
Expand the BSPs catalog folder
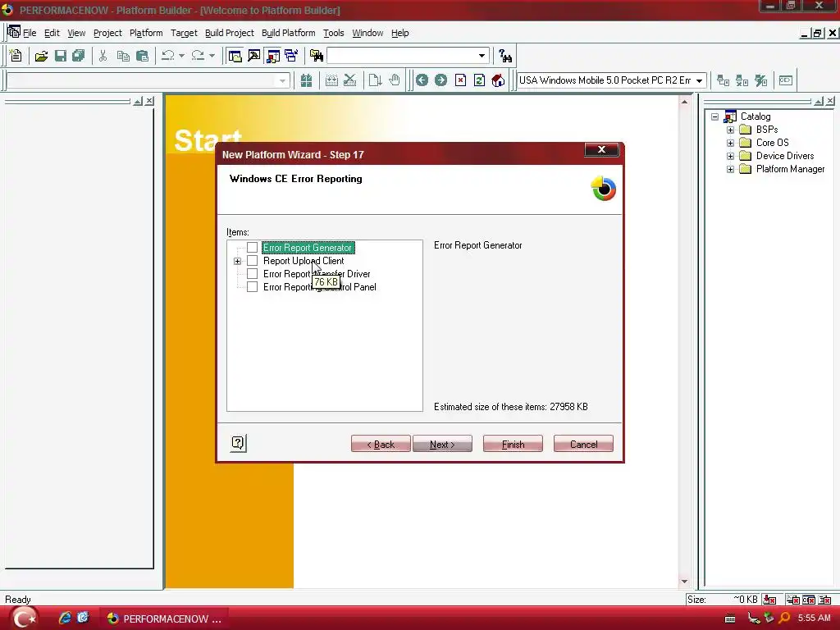(x=730, y=130)
